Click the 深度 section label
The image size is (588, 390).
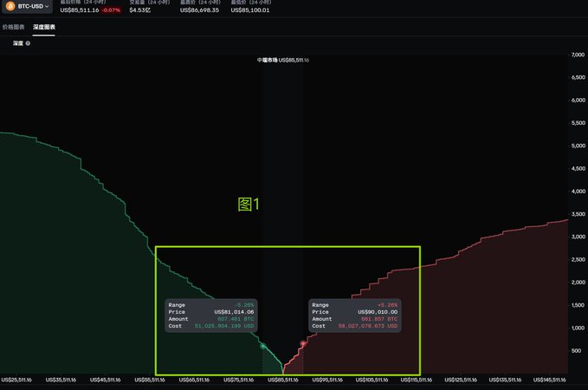tap(18, 43)
